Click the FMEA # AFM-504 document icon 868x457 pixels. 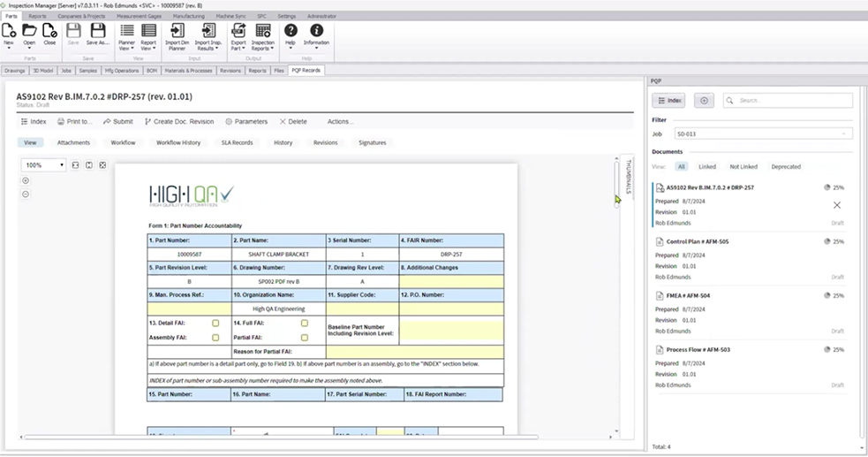point(660,296)
